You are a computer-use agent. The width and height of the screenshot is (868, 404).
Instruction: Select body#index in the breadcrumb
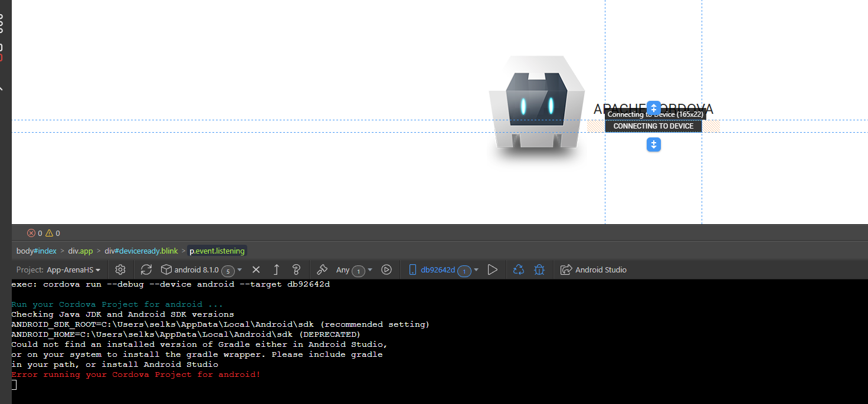(x=37, y=251)
